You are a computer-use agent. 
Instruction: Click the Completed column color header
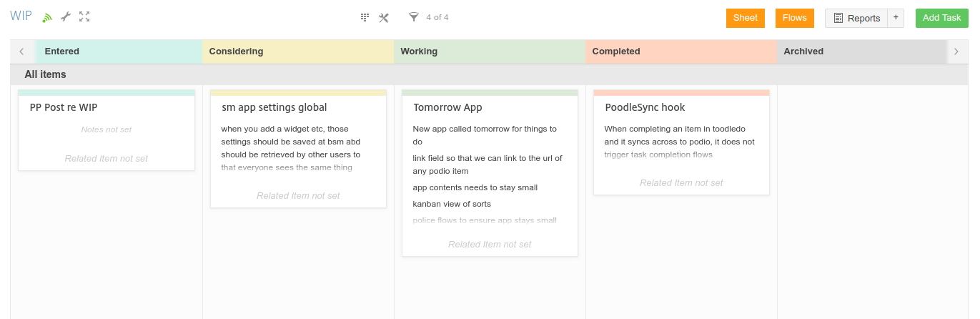pos(681,51)
